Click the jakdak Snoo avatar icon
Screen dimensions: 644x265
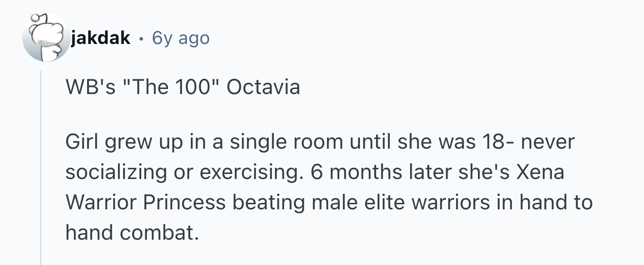pyautogui.click(x=46, y=38)
